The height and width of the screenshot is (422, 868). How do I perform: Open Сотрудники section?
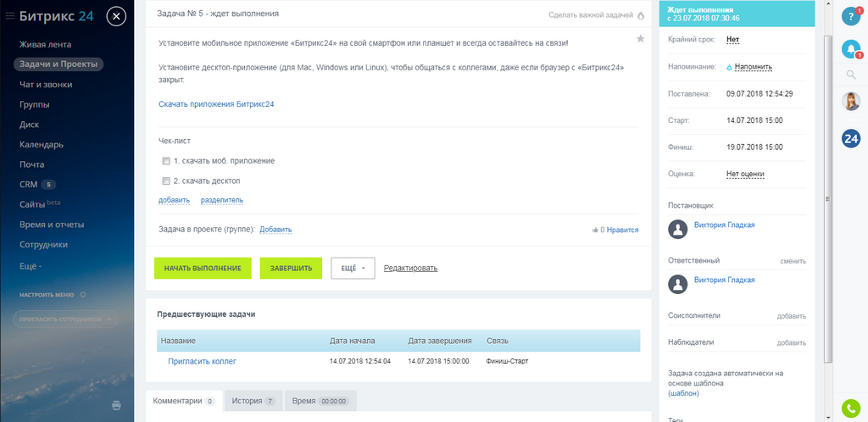click(44, 244)
